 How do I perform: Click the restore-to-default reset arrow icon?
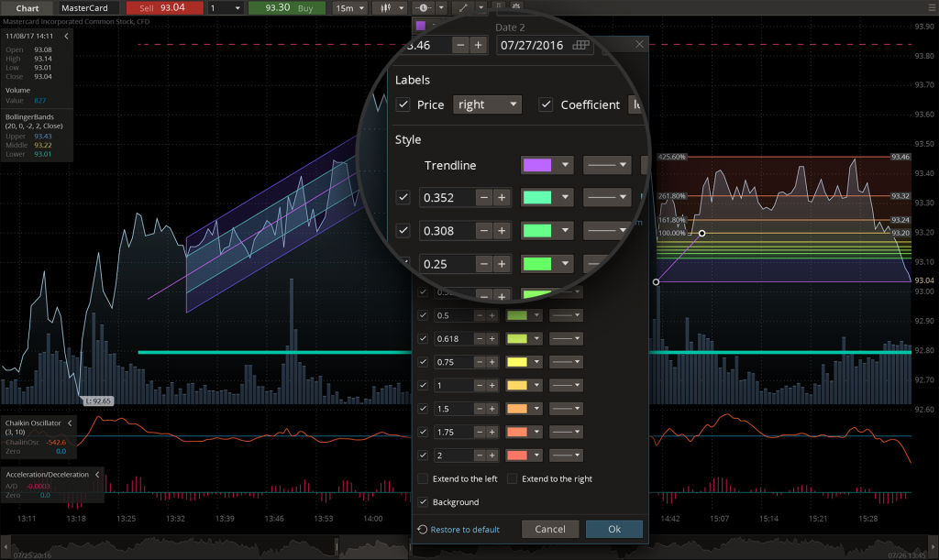click(423, 529)
